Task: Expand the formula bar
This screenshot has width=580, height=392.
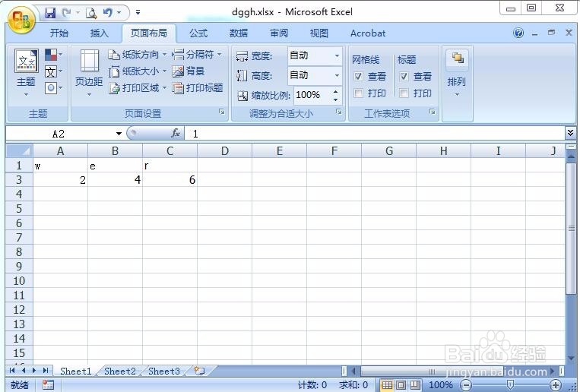Action: pyautogui.click(x=570, y=133)
